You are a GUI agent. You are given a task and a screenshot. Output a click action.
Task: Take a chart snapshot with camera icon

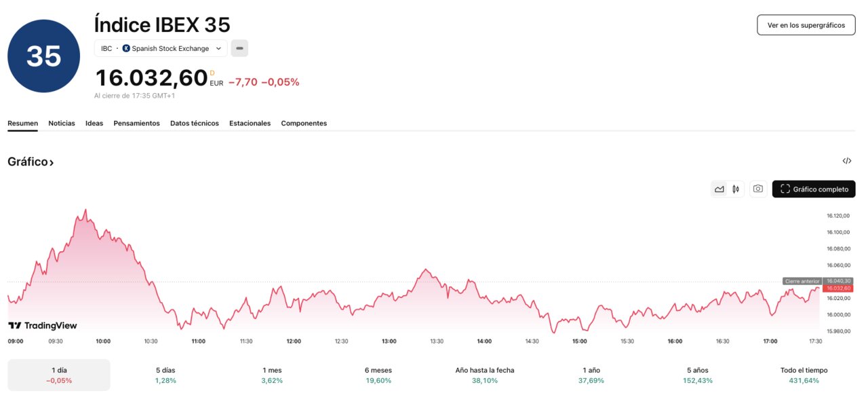tap(757, 189)
